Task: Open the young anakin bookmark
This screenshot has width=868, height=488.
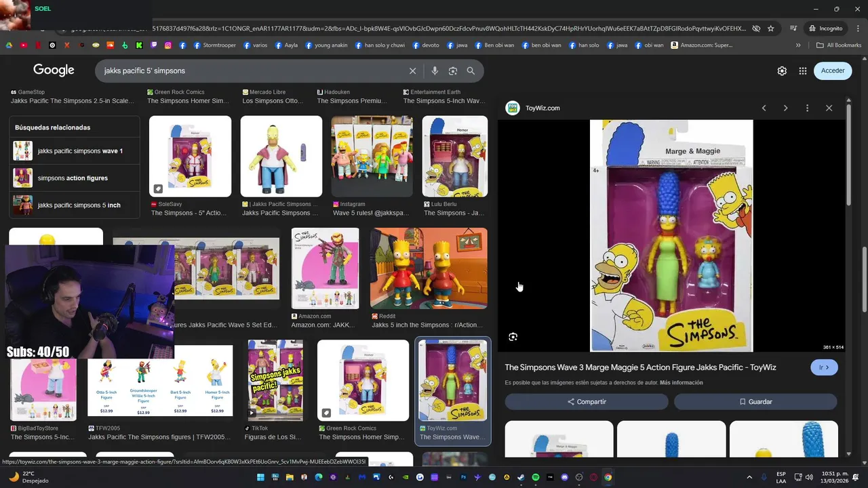Action: [x=326, y=45]
